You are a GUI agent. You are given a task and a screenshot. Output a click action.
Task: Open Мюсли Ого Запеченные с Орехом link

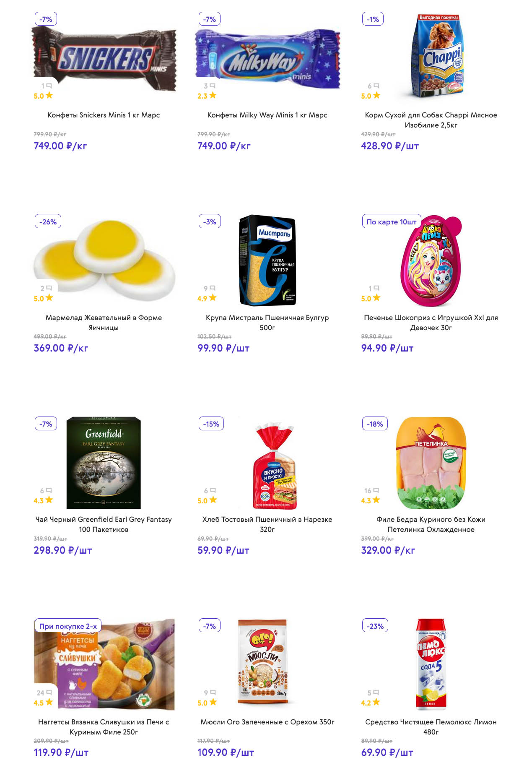[x=267, y=722]
